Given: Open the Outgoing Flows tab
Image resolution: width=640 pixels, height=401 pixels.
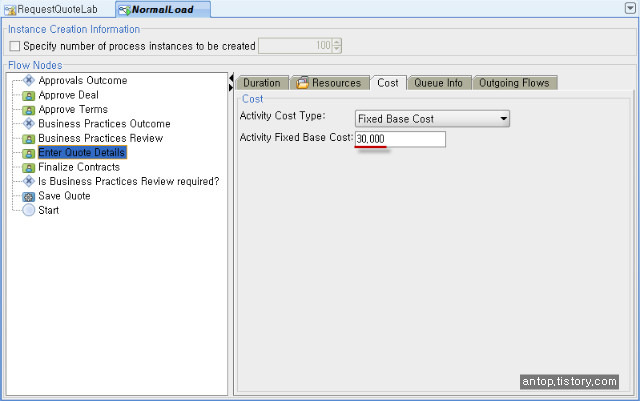Looking at the screenshot, I should coord(514,83).
